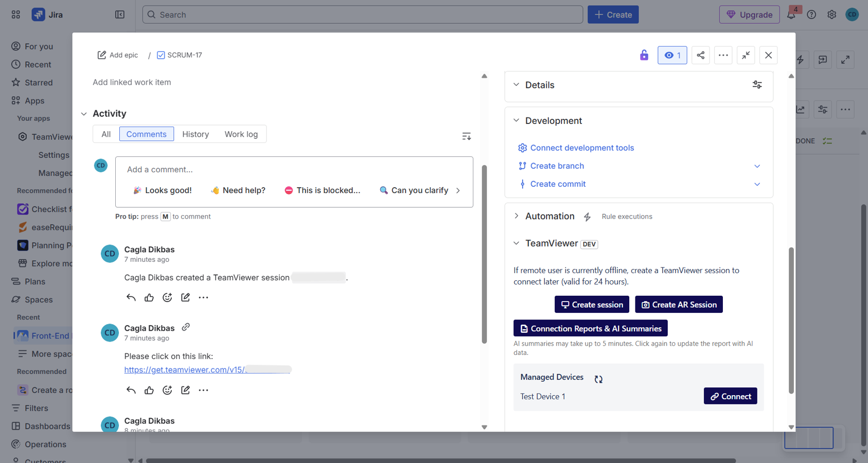Click the Upgrade button
This screenshot has height=463, width=868.
point(749,14)
